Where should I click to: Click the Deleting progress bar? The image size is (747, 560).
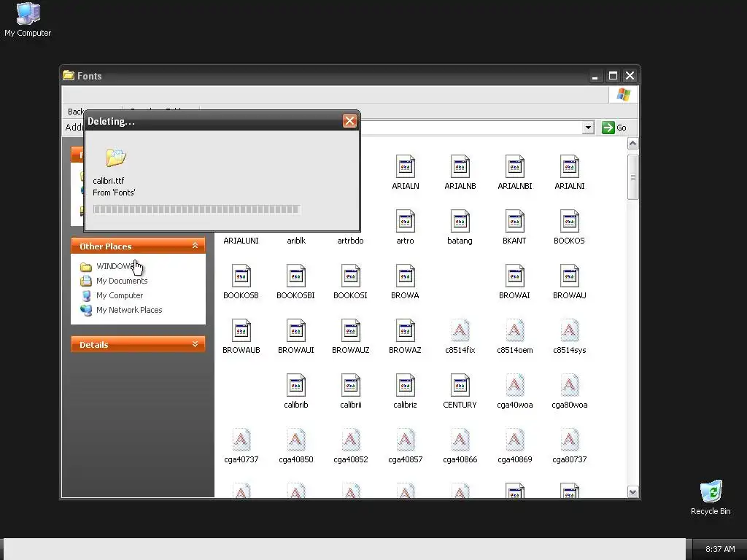tap(197, 209)
